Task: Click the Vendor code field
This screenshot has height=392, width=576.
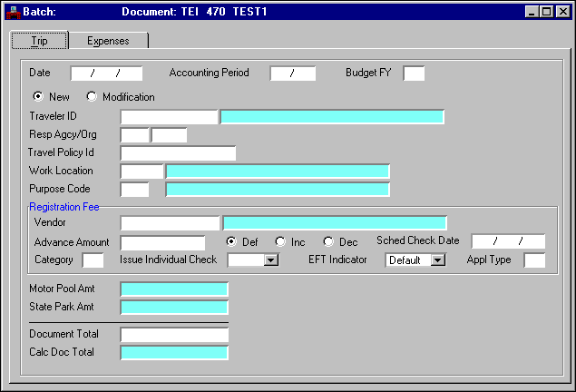Action: (x=170, y=222)
